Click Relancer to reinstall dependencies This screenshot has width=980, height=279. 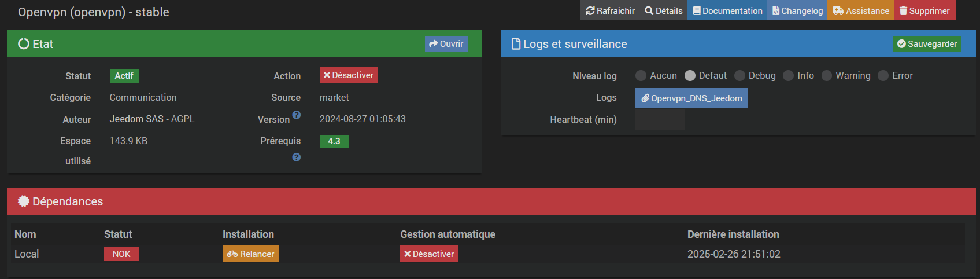250,254
